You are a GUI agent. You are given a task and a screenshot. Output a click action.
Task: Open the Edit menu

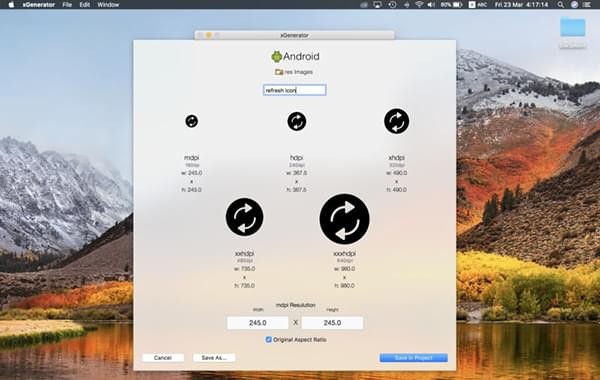(x=85, y=5)
